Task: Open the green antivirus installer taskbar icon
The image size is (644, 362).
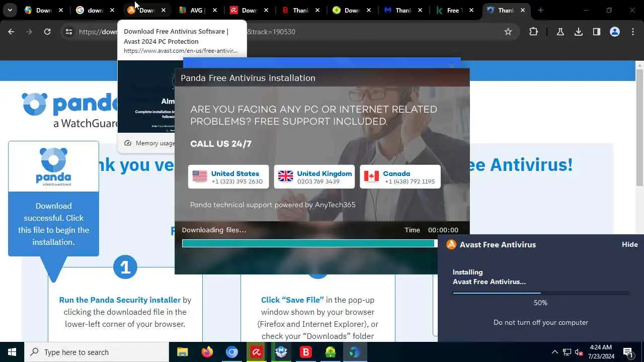Action: pyautogui.click(x=330, y=352)
